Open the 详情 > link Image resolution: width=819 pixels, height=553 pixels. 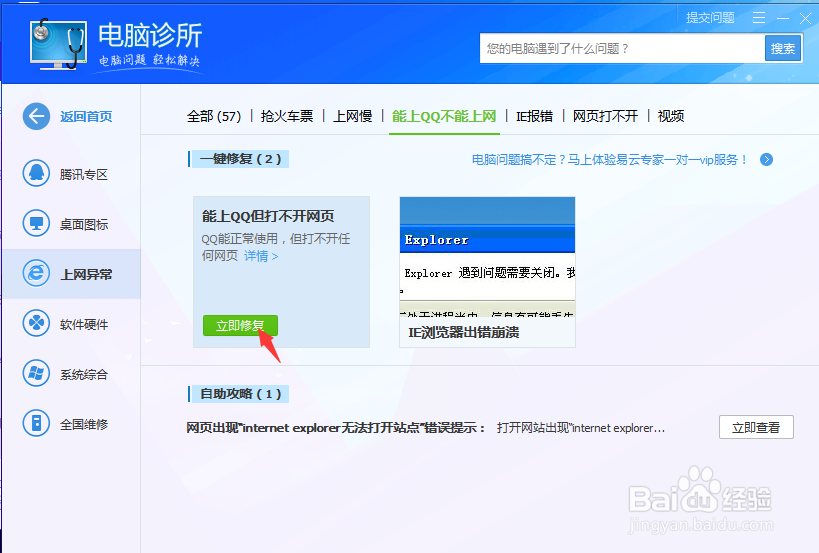tap(261, 256)
